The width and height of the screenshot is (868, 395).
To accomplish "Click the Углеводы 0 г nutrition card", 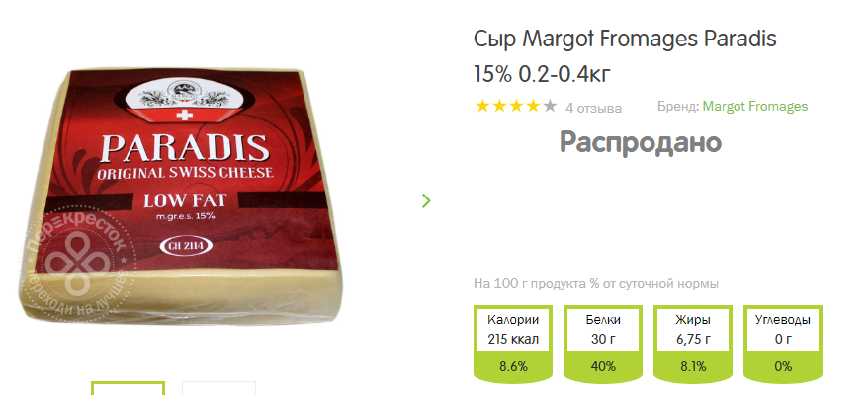I will pyautogui.click(x=783, y=344).
